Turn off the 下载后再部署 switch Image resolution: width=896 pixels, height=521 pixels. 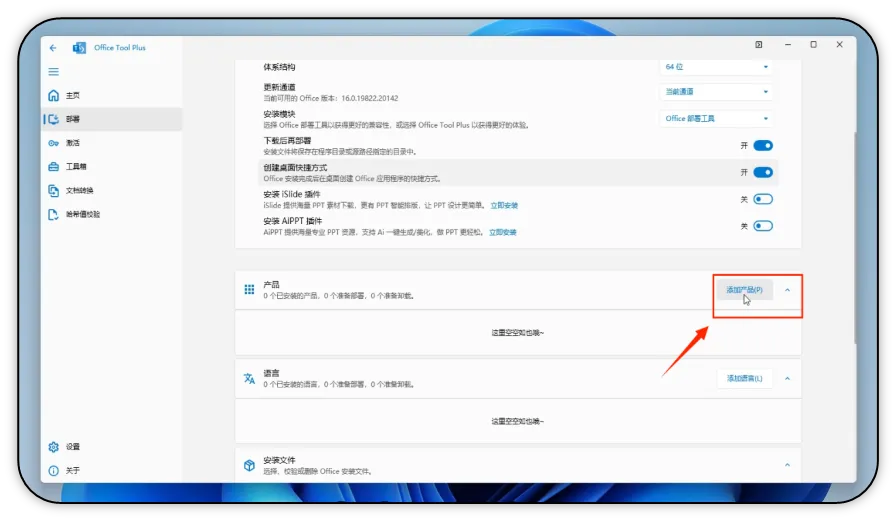pyautogui.click(x=763, y=146)
